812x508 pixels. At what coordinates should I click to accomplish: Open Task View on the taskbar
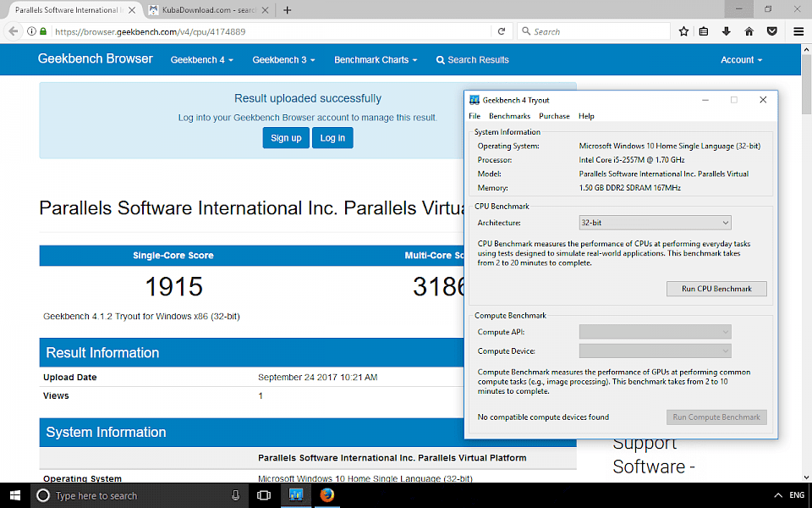[x=264, y=495]
